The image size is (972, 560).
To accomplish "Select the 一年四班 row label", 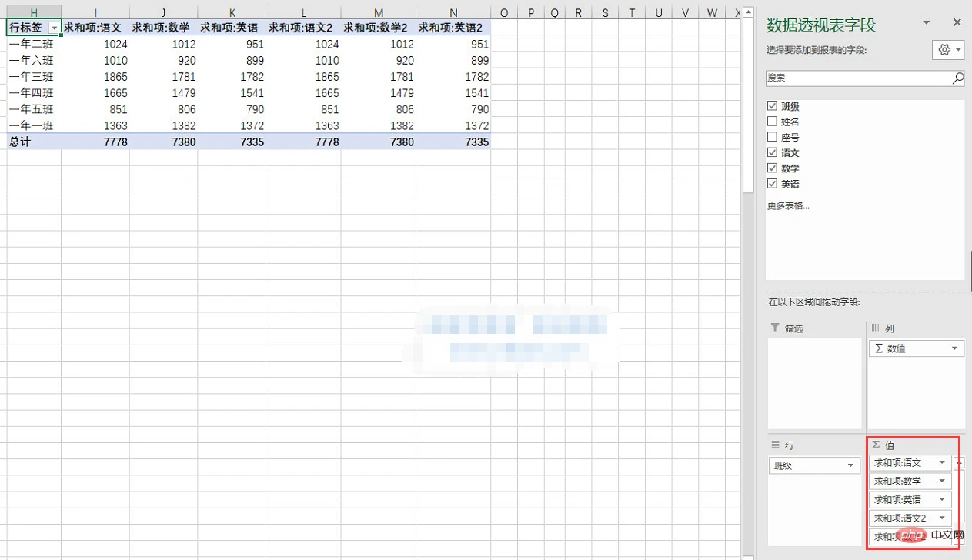I will 34,93.
